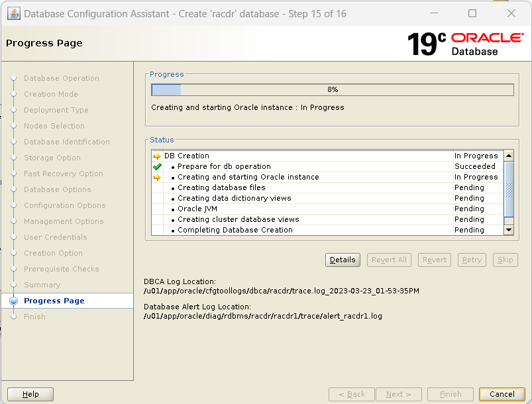Minimize the Database Configuration Assistant window

tap(434, 13)
